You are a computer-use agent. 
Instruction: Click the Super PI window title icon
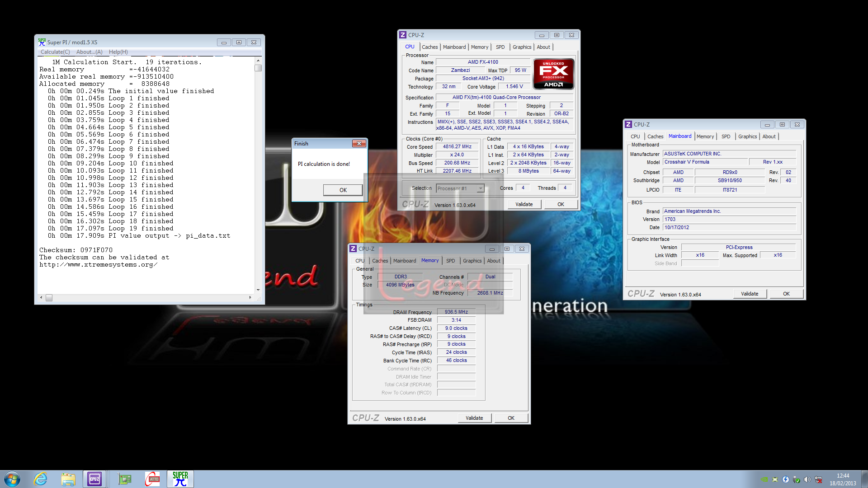[x=42, y=42]
